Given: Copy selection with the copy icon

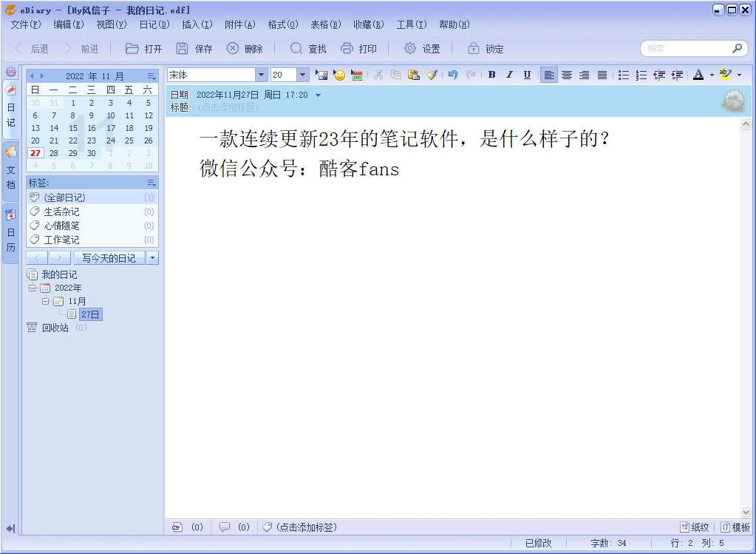Looking at the screenshot, I should tap(396, 75).
